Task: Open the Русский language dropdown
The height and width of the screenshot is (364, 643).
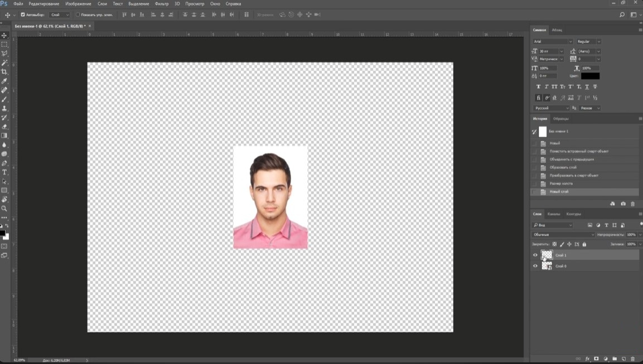Action: click(x=552, y=108)
